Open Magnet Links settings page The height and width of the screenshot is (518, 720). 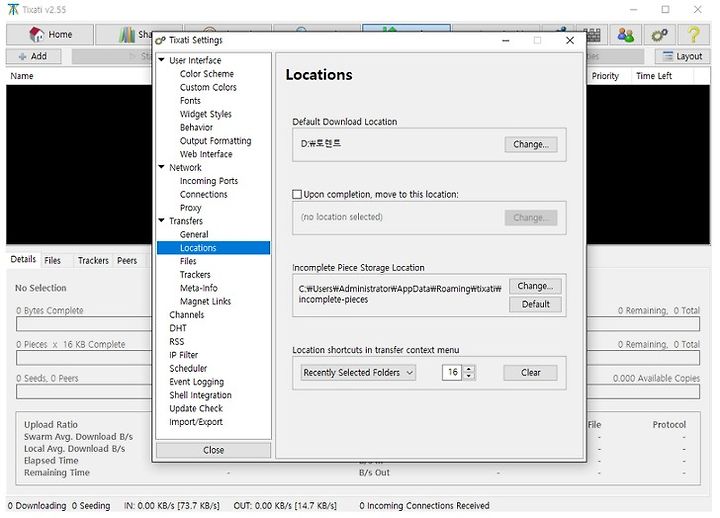pyautogui.click(x=205, y=301)
